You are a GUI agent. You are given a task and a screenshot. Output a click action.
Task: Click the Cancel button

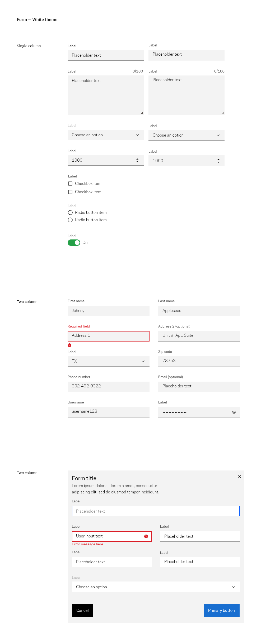tap(83, 611)
